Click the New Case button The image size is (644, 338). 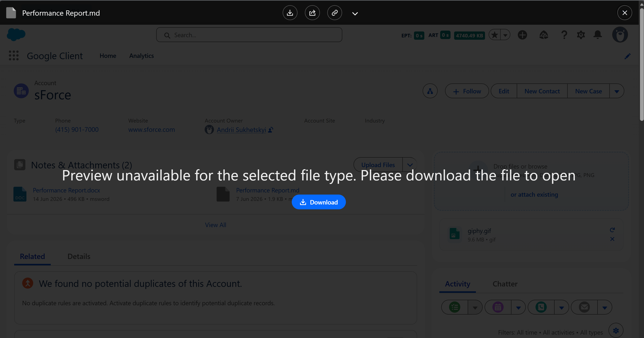pyautogui.click(x=588, y=91)
